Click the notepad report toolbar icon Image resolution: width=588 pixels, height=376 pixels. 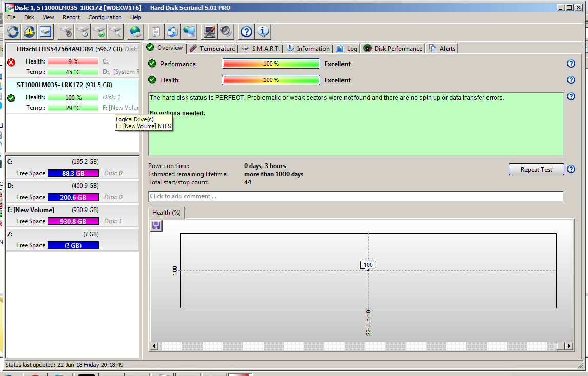click(156, 32)
